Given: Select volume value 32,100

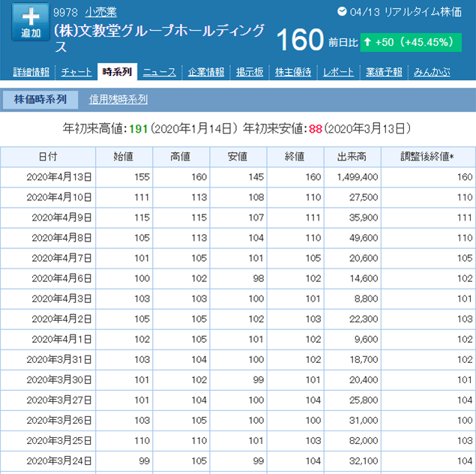Looking at the screenshot, I should [x=364, y=461].
